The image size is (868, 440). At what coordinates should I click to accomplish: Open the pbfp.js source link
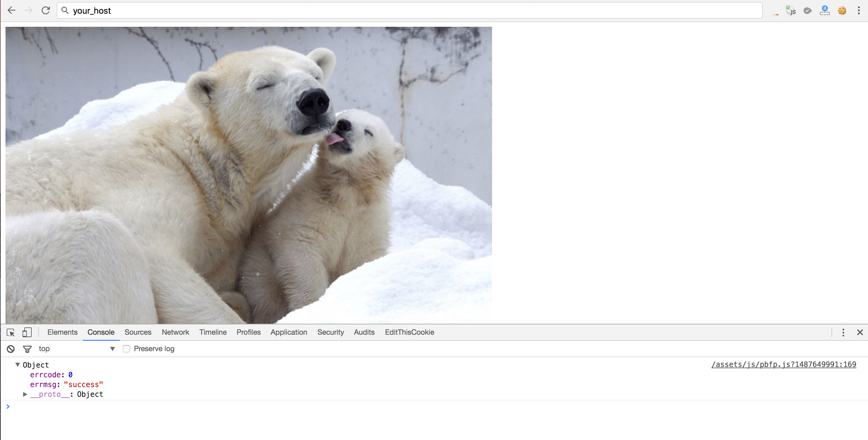783,365
